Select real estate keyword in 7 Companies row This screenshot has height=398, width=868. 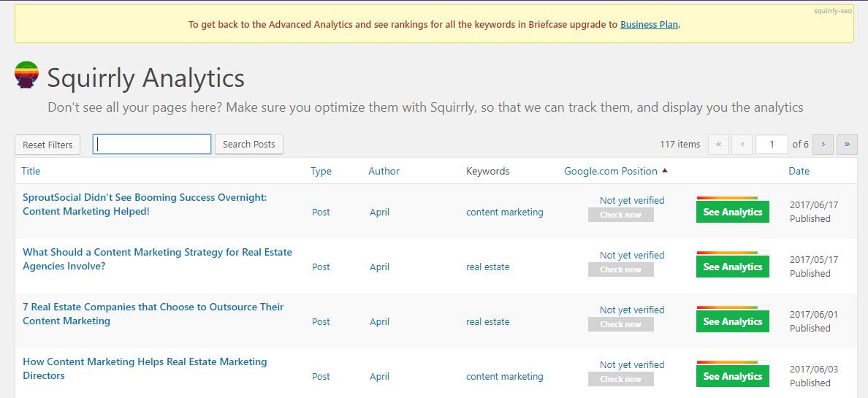pyautogui.click(x=487, y=321)
